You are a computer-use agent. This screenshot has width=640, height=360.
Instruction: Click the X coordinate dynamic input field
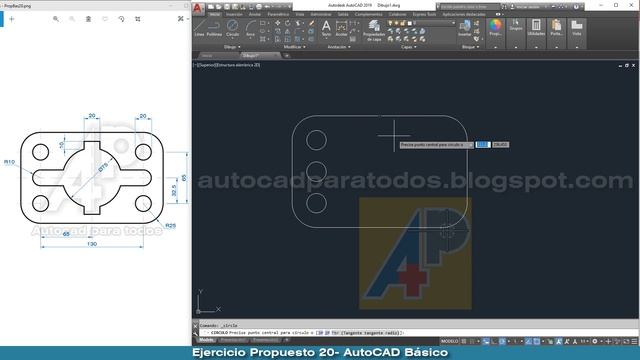(483, 144)
